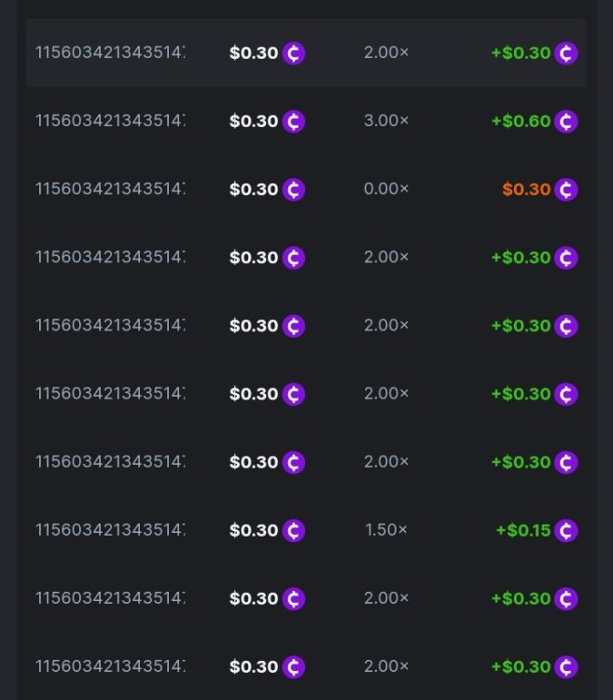
Task: Open the bet ID in the 0.00× row
Action: tap(110, 189)
